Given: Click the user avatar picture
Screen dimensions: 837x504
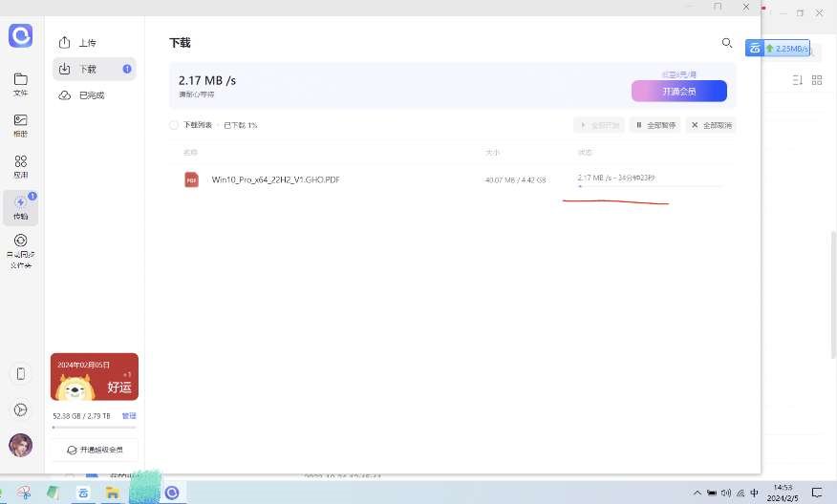Looking at the screenshot, I should coord(20,445).
